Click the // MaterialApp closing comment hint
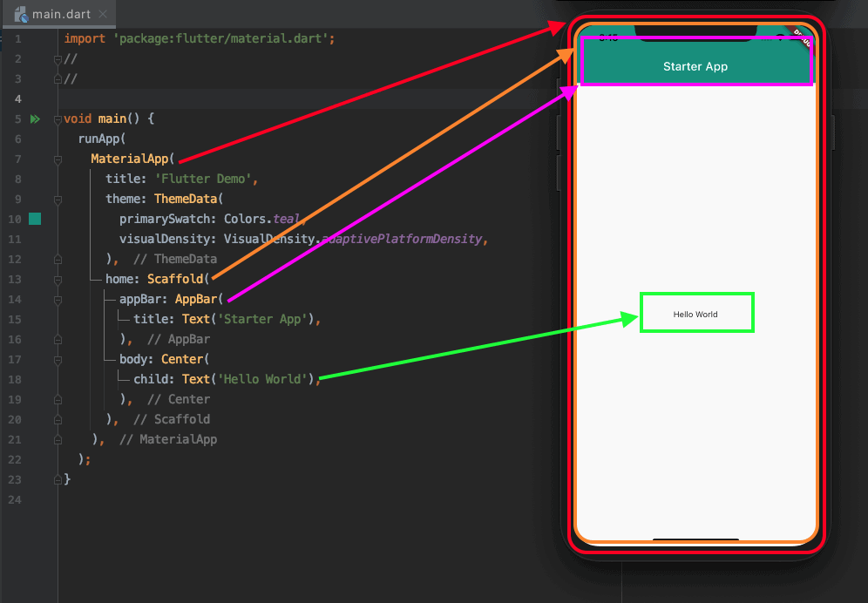Viewport: 868px width, 603px height. 168,439
